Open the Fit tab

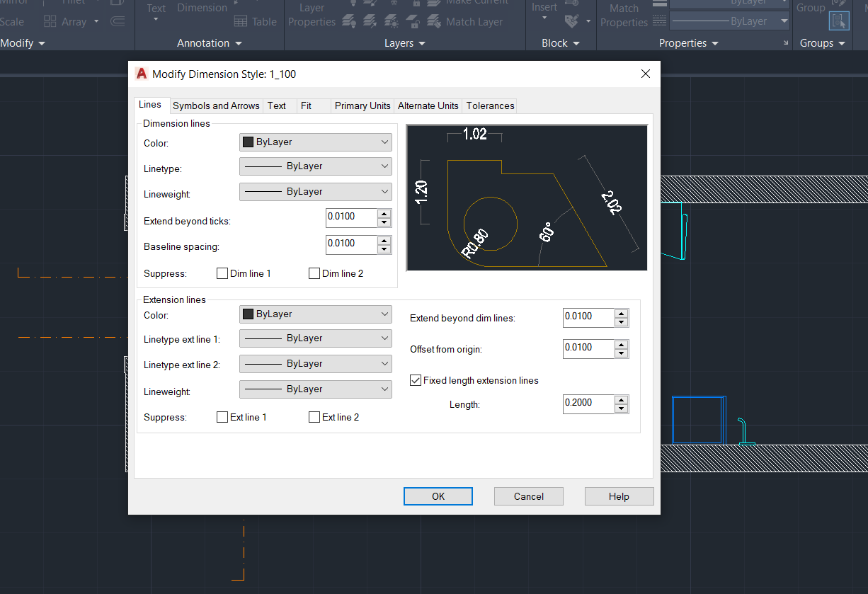point(306,105)
